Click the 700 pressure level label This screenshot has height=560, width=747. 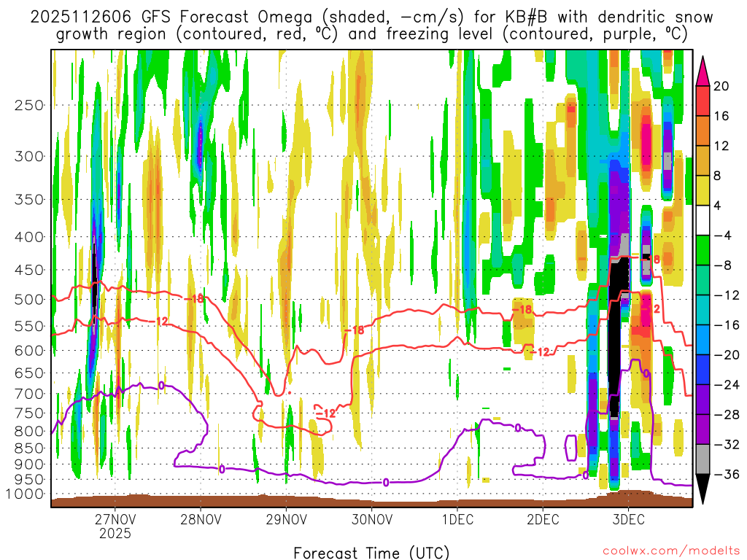point(29,394)
